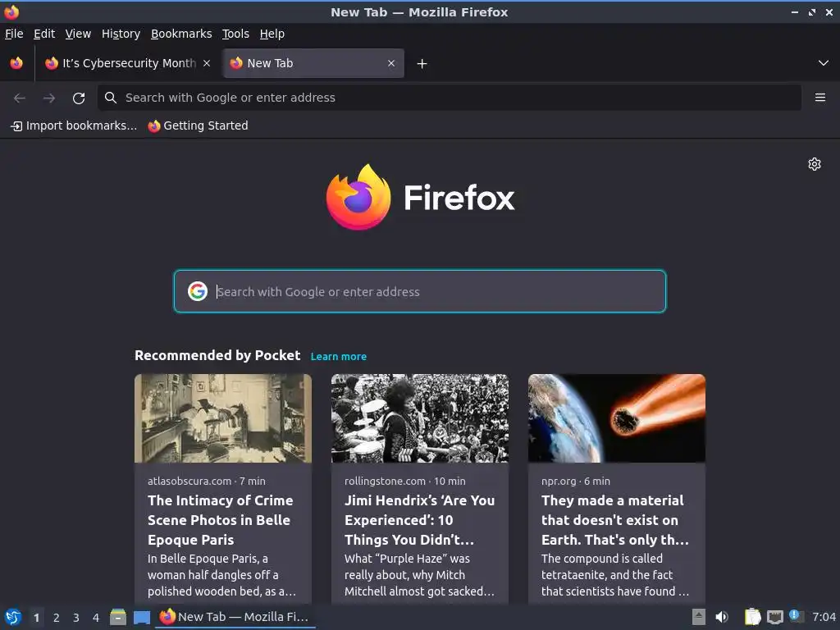Open The Intimacy of Crime Scene Photos article
840x630 pixels.
coord(221,520)
